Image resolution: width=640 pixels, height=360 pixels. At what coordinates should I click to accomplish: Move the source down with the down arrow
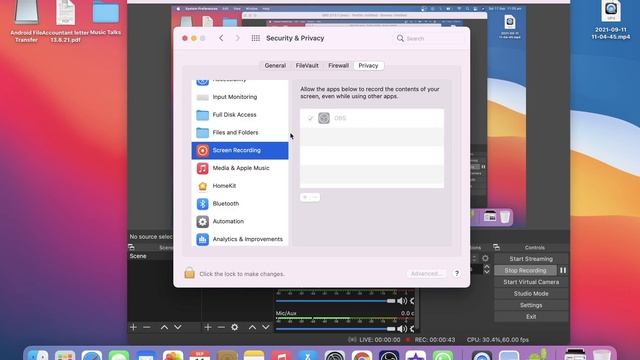[266, 327]
